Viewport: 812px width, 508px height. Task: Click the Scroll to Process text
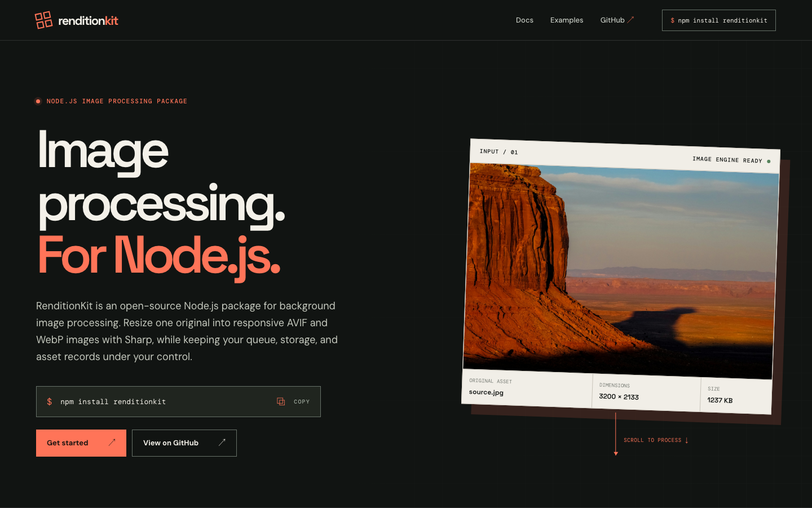(x=652, y=440)
